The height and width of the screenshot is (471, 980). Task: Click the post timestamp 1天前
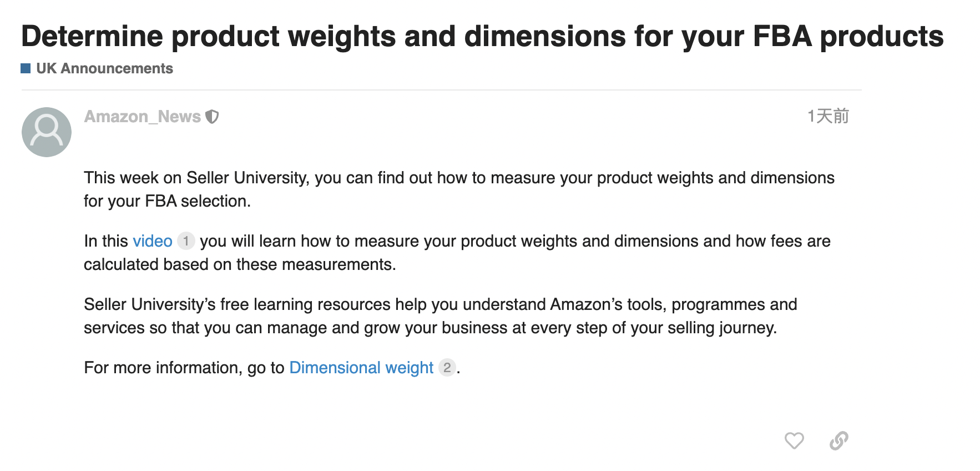(828, 117)
